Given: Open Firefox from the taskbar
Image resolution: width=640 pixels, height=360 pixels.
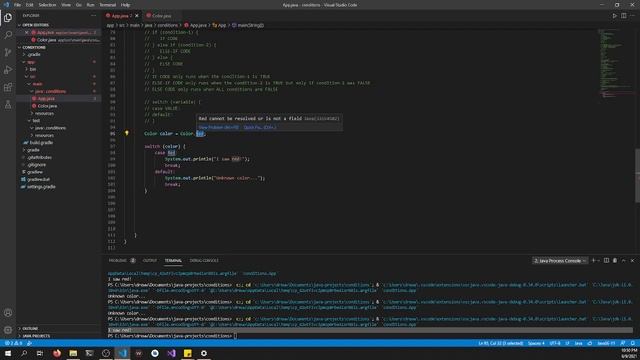Looking at the screenshot, I should point(57,353).
